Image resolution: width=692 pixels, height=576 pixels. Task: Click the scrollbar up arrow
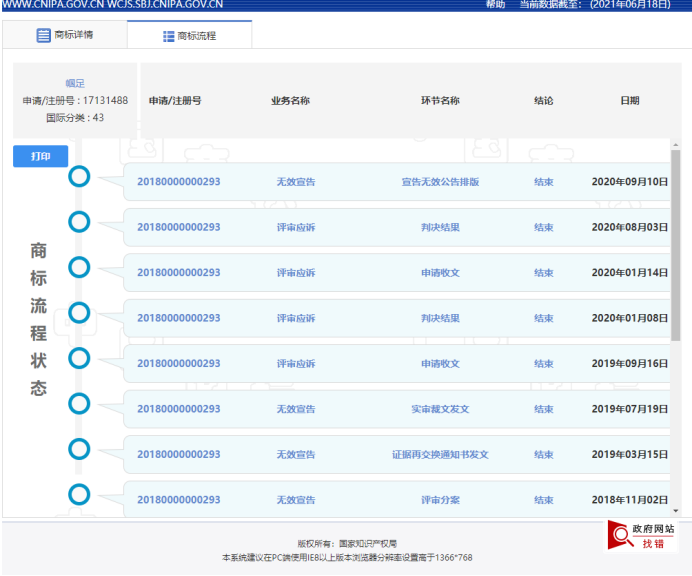click(676, 145)
